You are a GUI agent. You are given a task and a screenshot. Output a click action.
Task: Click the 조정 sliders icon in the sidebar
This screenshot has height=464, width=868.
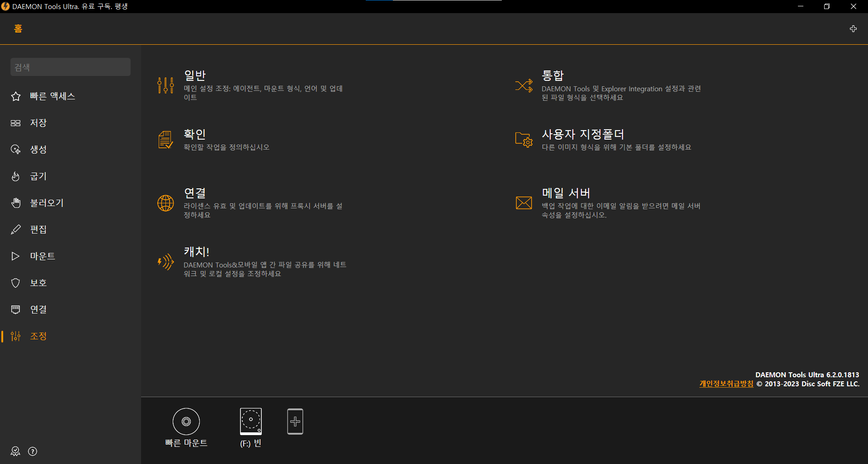tap(16, 336)
